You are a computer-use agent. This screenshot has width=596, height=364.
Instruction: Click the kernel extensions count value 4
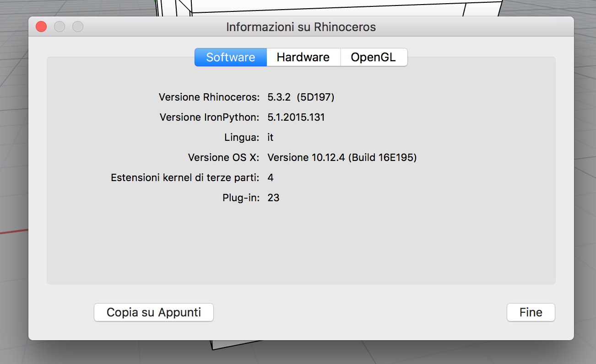coord(271,177)
